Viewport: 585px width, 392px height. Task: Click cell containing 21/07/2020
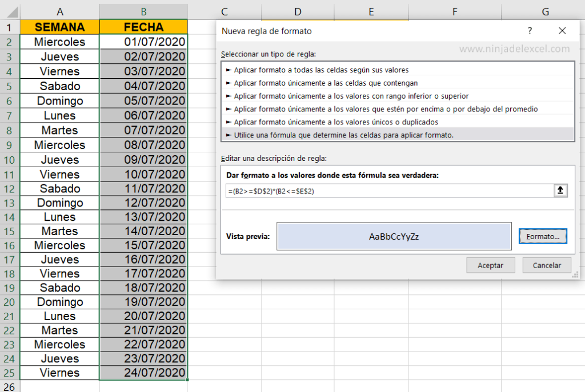[143, 330]
